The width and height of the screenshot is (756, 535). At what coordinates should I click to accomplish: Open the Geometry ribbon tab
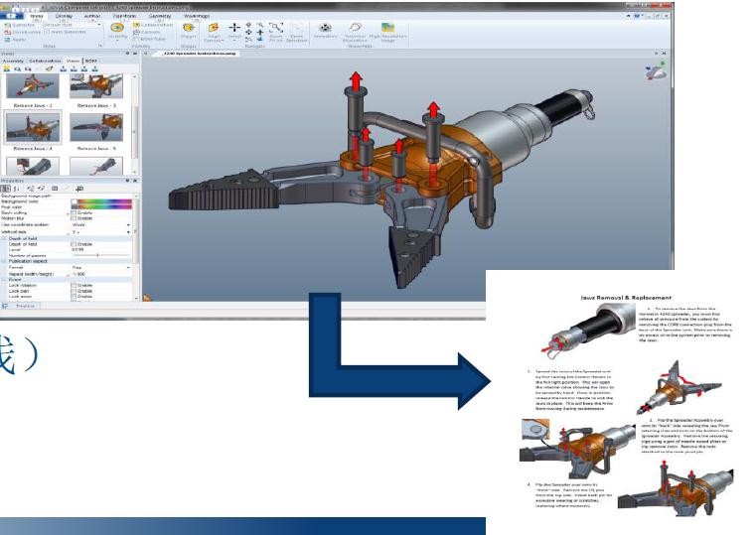[160, 16]
